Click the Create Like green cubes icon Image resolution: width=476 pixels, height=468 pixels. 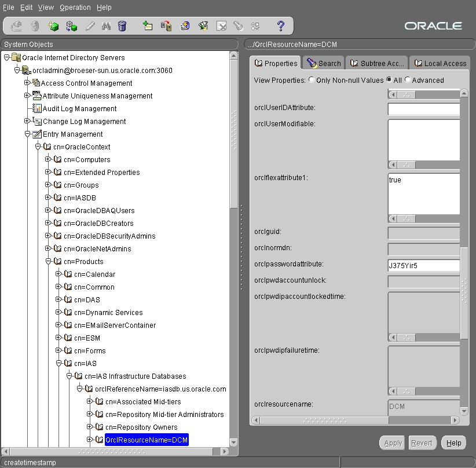click(x=72, y=26)
